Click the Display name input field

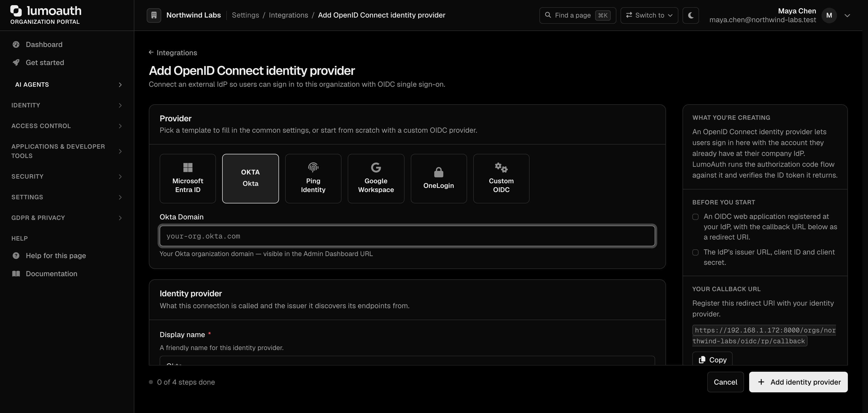[x=407, y=361]
